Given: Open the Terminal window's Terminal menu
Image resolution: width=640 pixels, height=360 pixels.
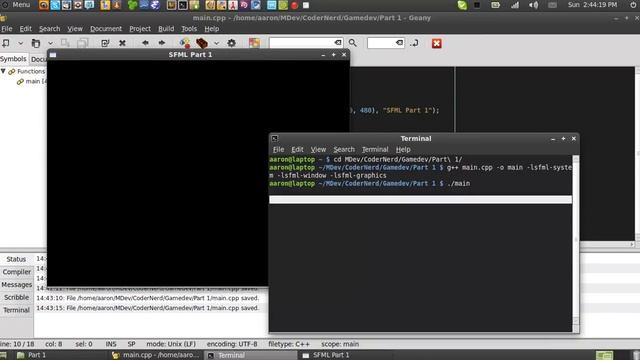Looking at the screenshot, I should pos(375,149).
